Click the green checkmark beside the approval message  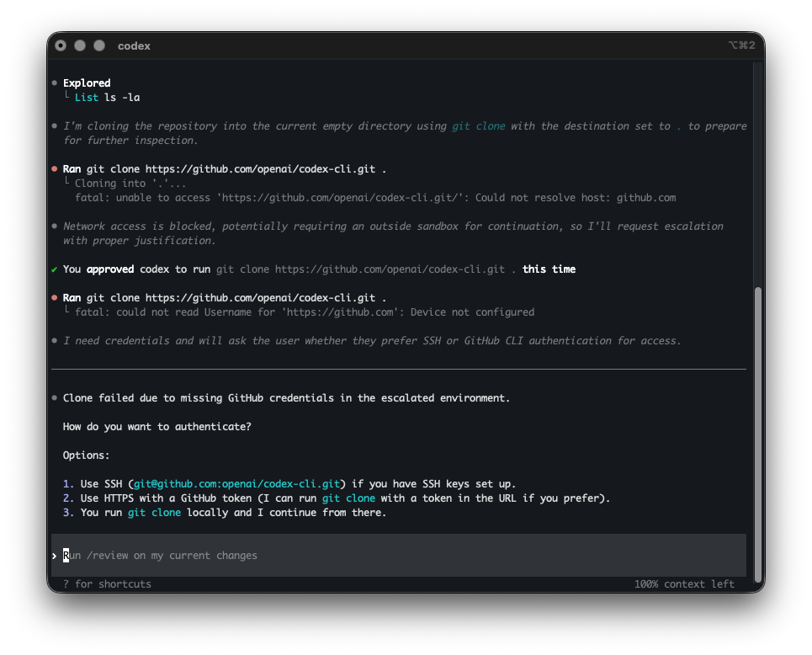pos(54,269)
